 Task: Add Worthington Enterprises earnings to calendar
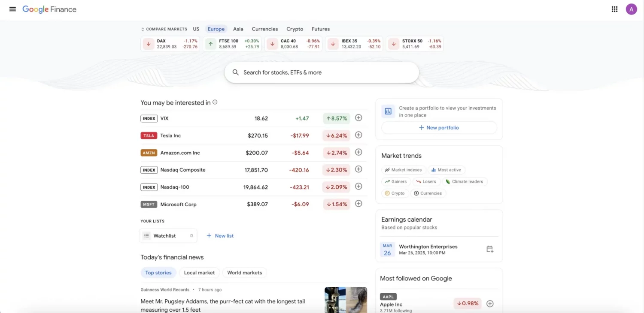(x=490, y=249)
